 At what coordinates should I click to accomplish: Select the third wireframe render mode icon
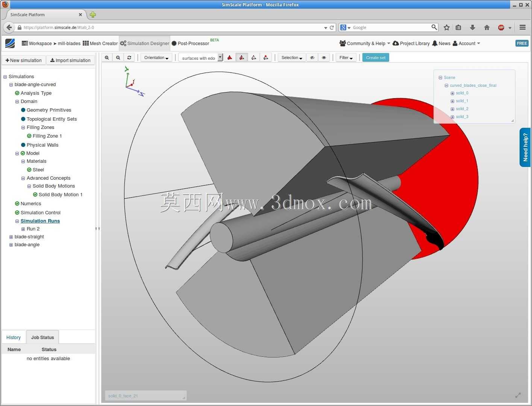[254, 58]
